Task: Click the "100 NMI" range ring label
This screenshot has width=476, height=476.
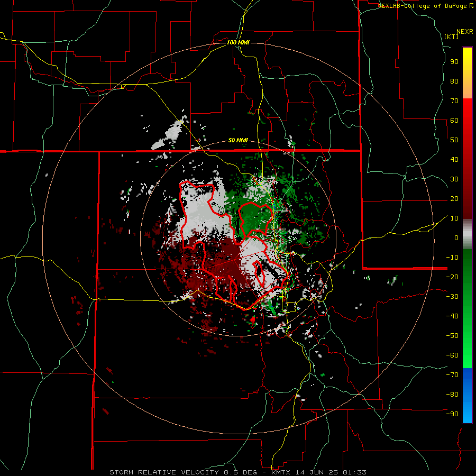Action: (x=238, y=42)
